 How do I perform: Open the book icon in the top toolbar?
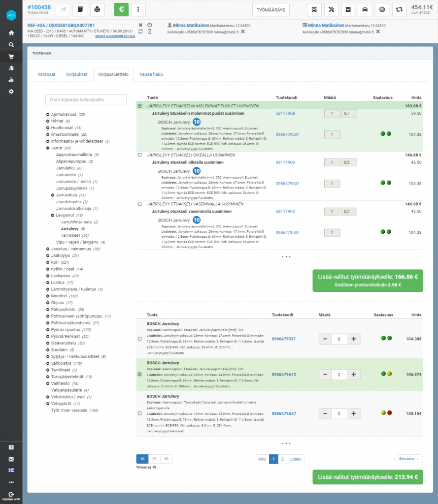pyautogui.click(x=80, y=10)
